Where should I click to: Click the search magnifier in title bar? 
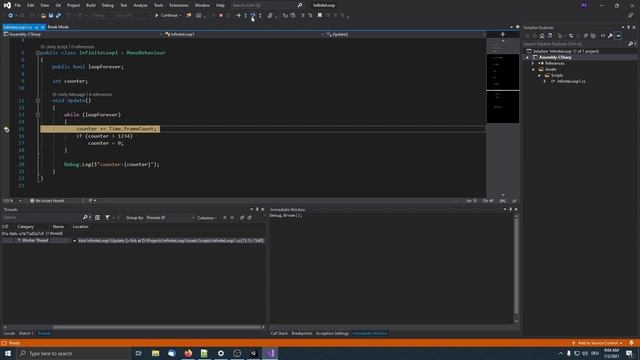pyautogui.click(x=300, y=5)
